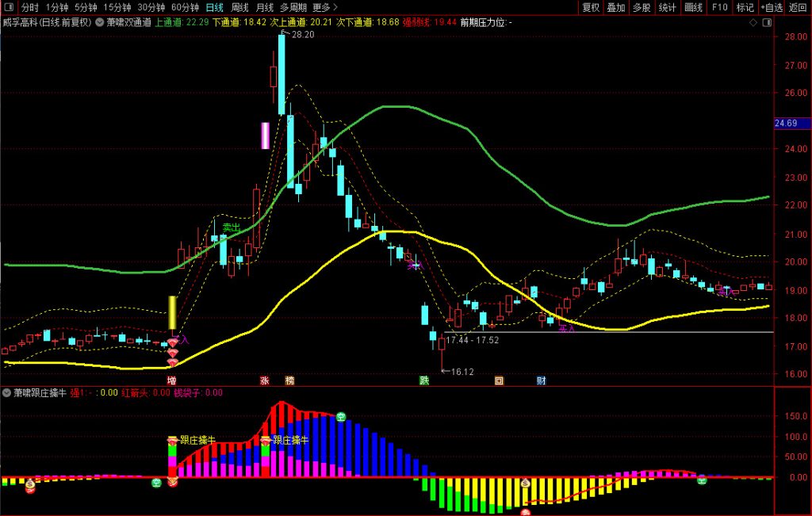Switch to 周线 weekly period
Image resolution: width=812 pixels, height=516 pixels.
click(x=239, y=7)
